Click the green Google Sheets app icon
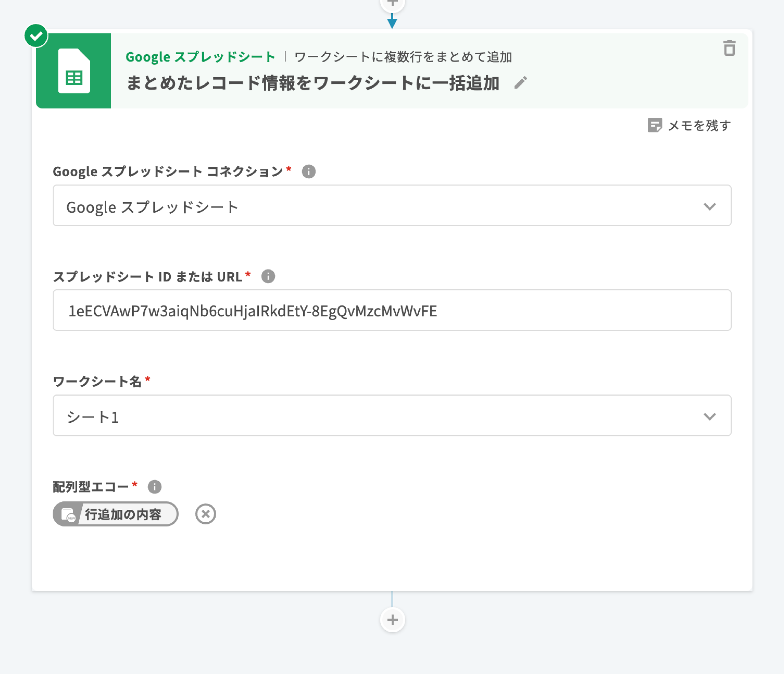Screen dimensions: 784x674 (x=73, y=71)
